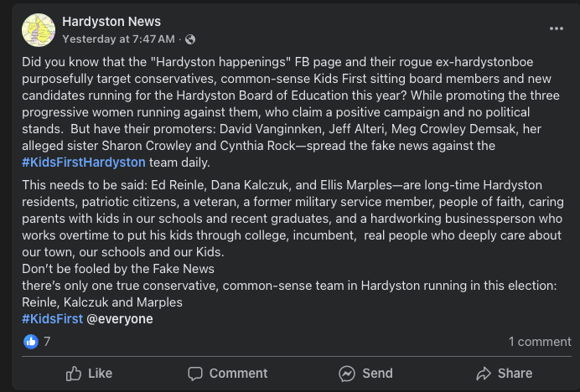580x392 pixels.
Task: Click the globe public-audience icon
Action: 190,39
